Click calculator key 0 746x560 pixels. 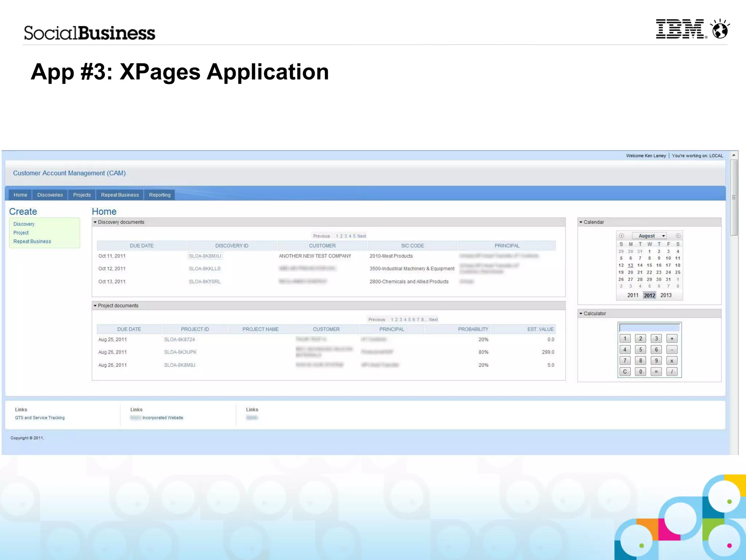[x=640, y=372]
